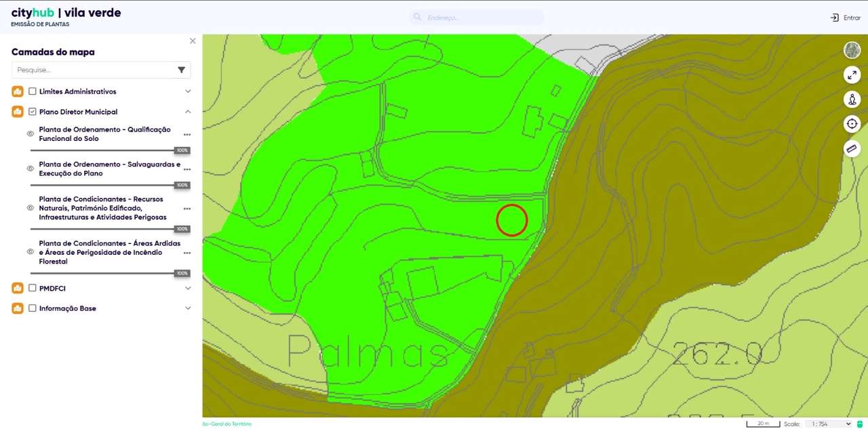Viewport: 868px width, 431px height.
Task: Select the Planta de Condicionantes Recursos Naturais label
Action: [102, 208]
